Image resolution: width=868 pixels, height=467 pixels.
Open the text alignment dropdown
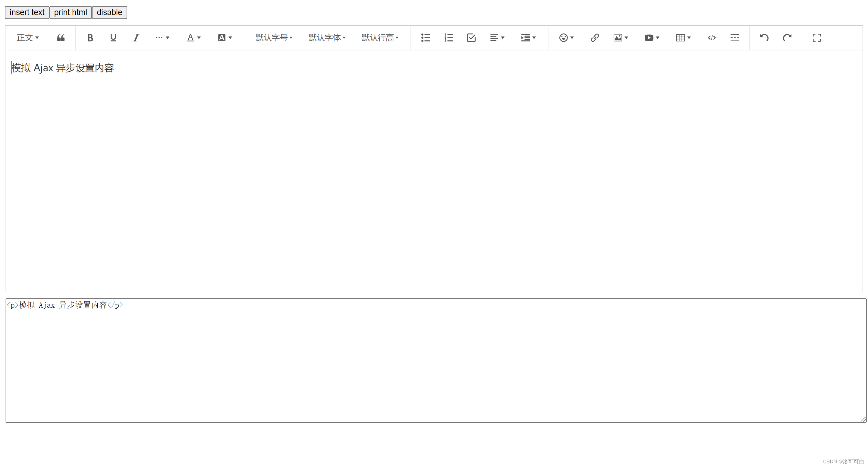coord(497,38)
